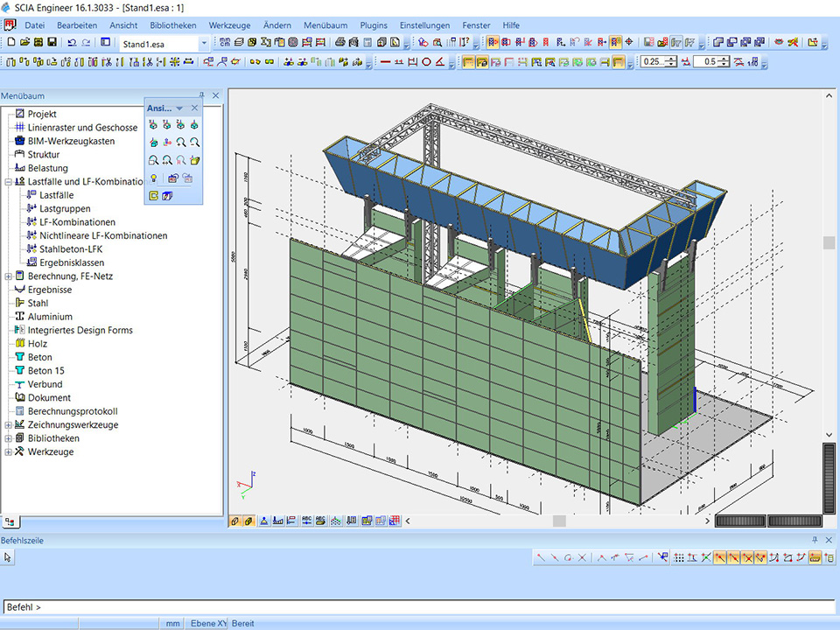Collapse the Lastfälle und LF-Kombinationen node
This screenshot has height=630, width=840.
[x=9, y=182]
